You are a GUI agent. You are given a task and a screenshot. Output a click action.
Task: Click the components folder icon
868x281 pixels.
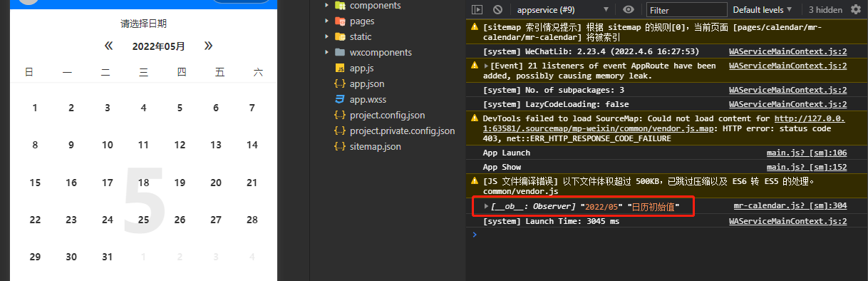click(x=340, y=6)
